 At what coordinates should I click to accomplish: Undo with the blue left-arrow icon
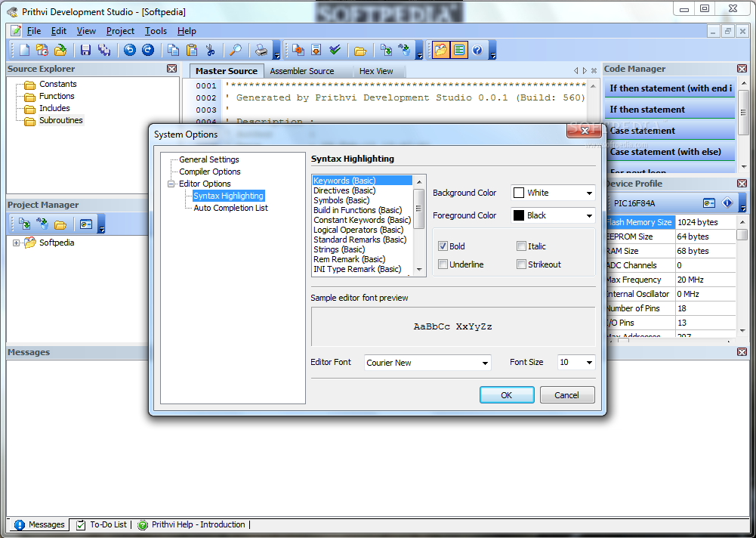(x=130, y=50)
